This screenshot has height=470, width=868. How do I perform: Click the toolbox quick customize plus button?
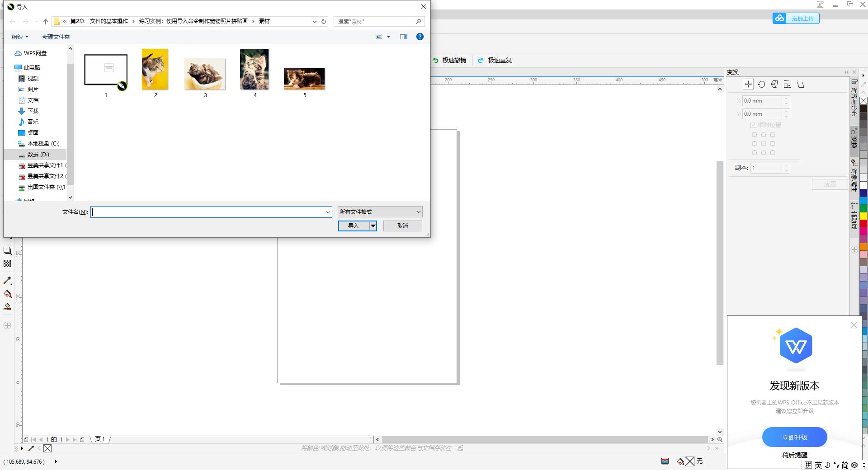[7, 325]
